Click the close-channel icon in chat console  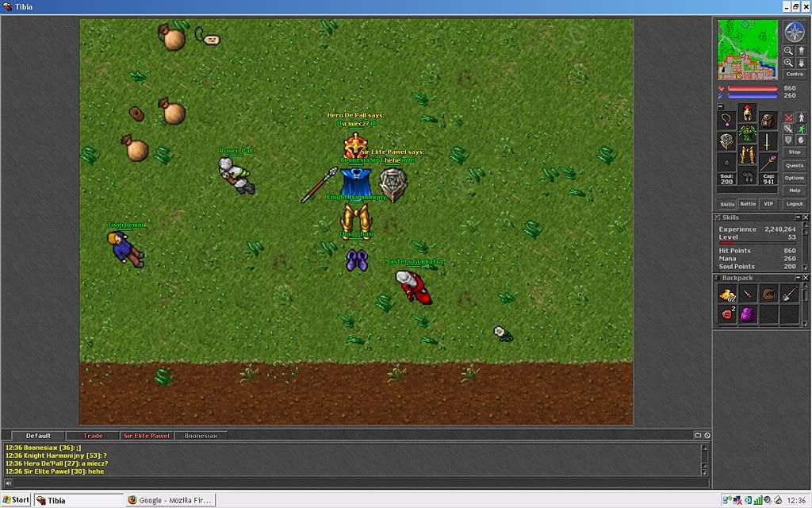click(x=707, y=436)
